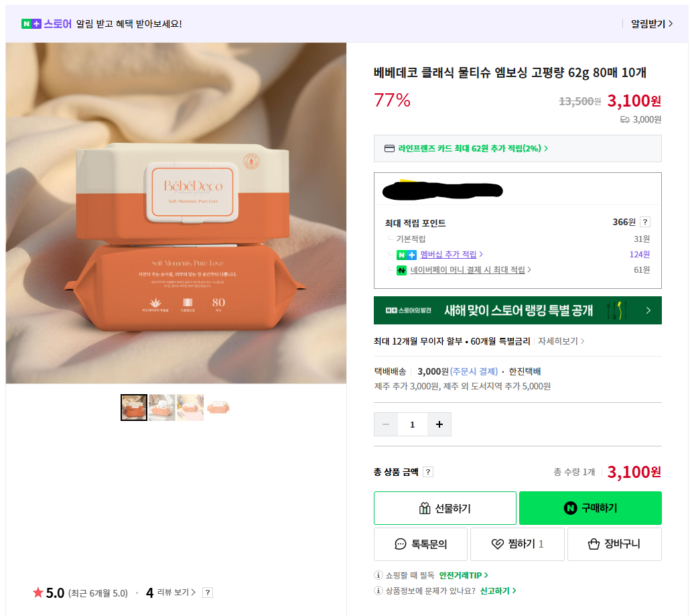Click the gift icon on 선물하기 button
This screenshot has height=616, width=690.
click(424, 509)
